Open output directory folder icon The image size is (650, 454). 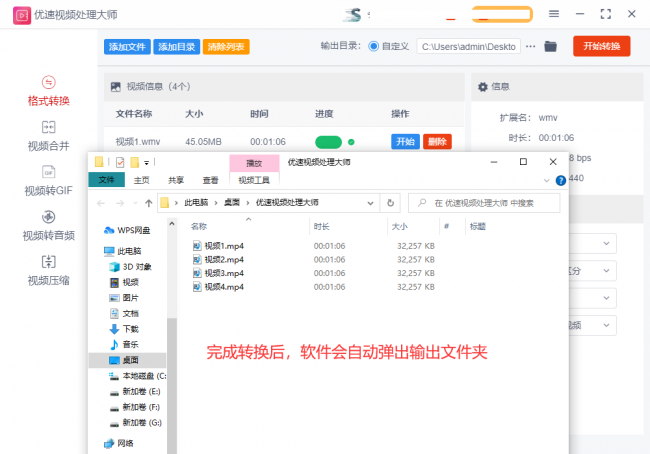(x=551, y=46)
